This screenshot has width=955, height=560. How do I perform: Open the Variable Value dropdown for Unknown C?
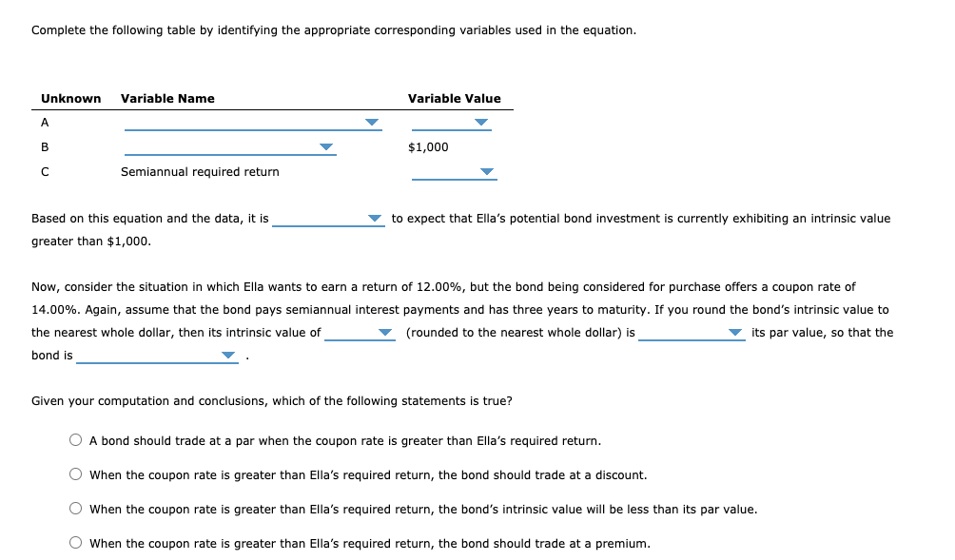click(x=486, y=172)
